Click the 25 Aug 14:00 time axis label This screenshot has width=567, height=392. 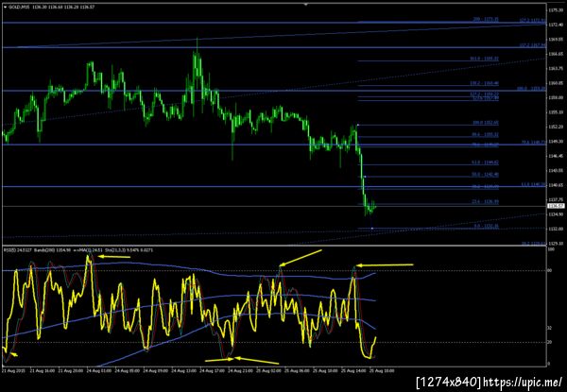(x=352, y=371)
